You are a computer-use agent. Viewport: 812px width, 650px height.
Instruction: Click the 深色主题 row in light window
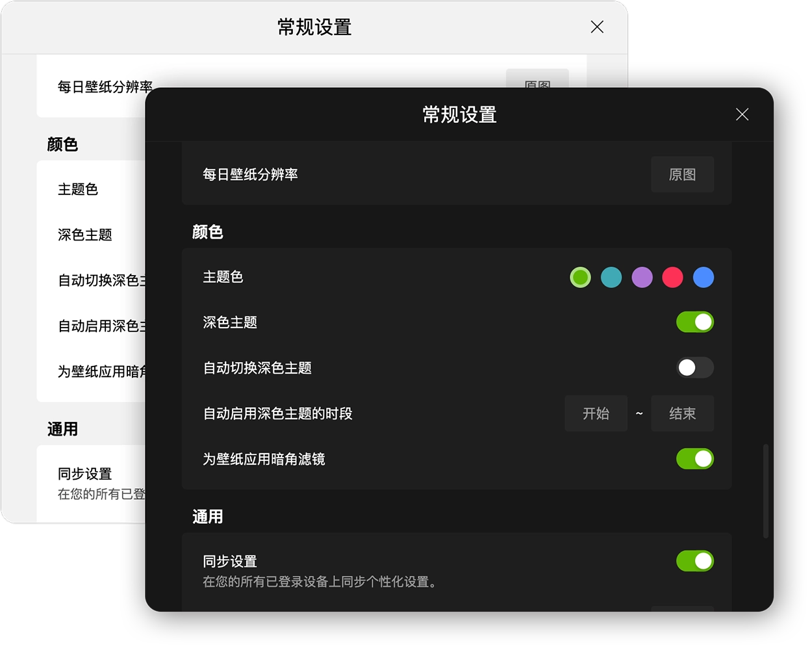(91, 235)
